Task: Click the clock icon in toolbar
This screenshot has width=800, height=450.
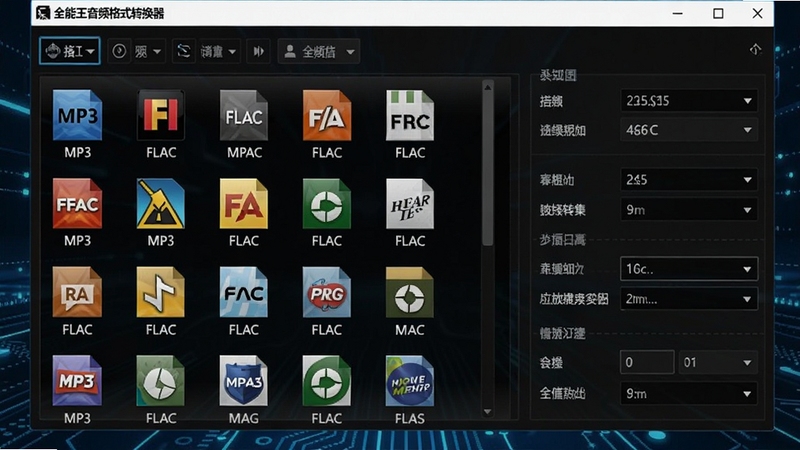Action: click(119, 51)
